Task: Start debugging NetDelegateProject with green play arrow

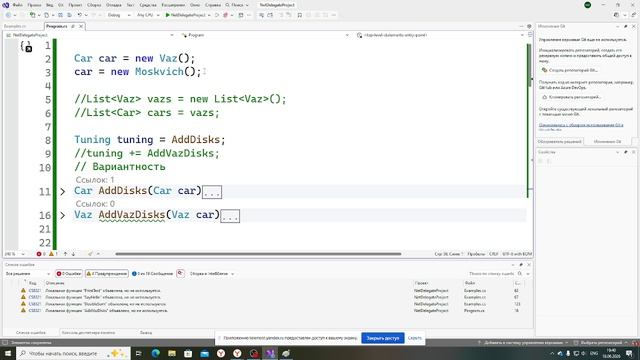Action: tap(167, 15)
